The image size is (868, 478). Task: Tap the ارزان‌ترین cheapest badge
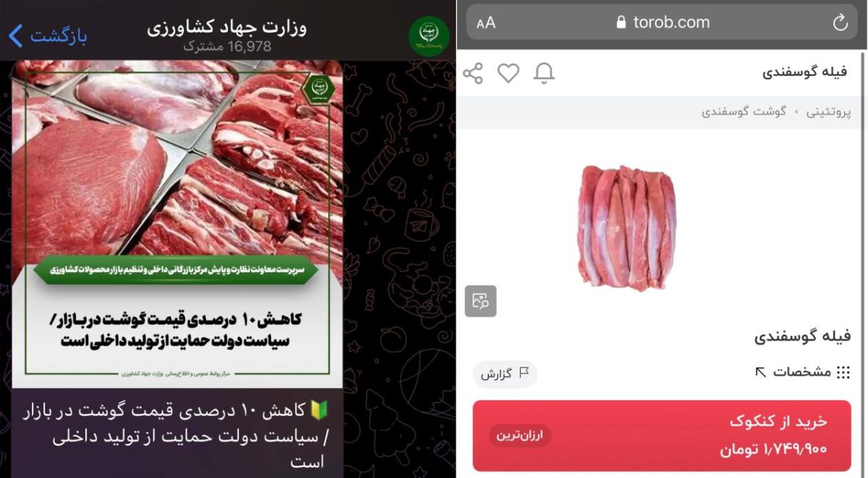tap(520, 435)
